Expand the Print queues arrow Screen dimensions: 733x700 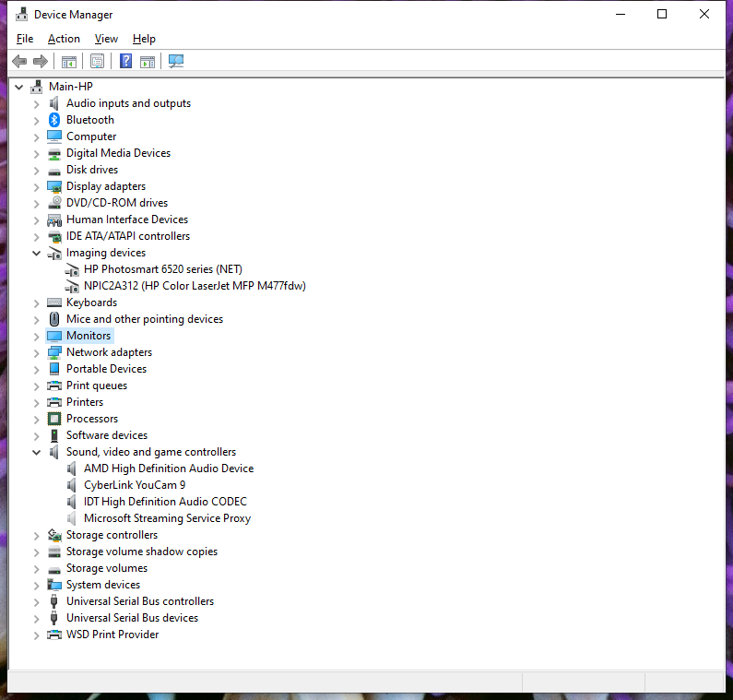pyautogui.click(x=37, y=386)
